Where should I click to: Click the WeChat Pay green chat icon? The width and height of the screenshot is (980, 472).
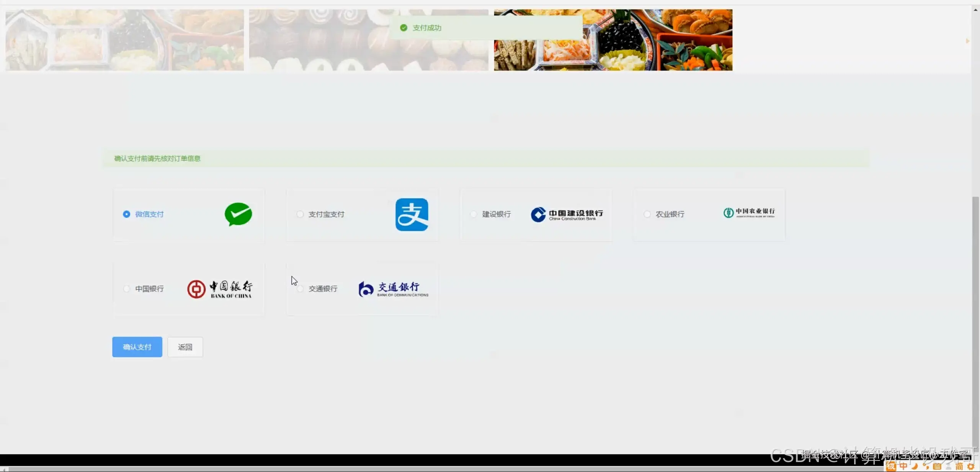[238, 215]
